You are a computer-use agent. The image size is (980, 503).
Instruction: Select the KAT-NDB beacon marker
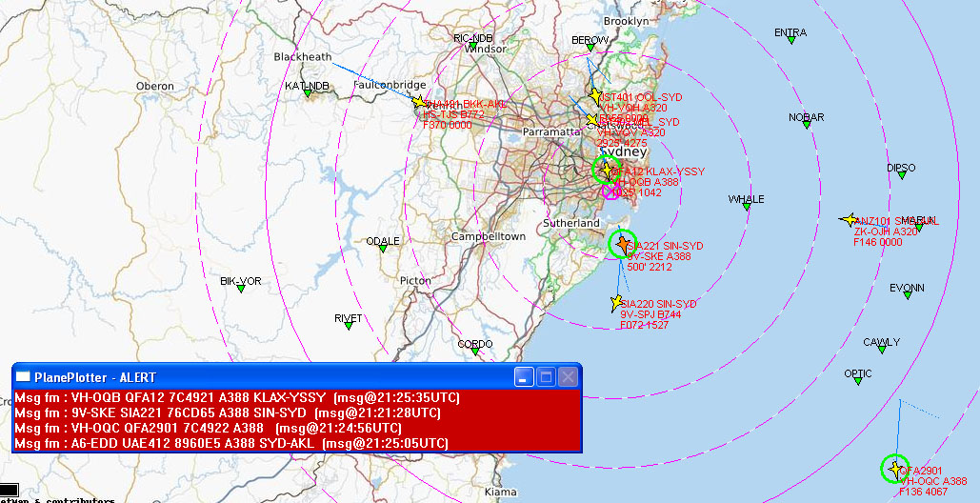tap(307, 93)
